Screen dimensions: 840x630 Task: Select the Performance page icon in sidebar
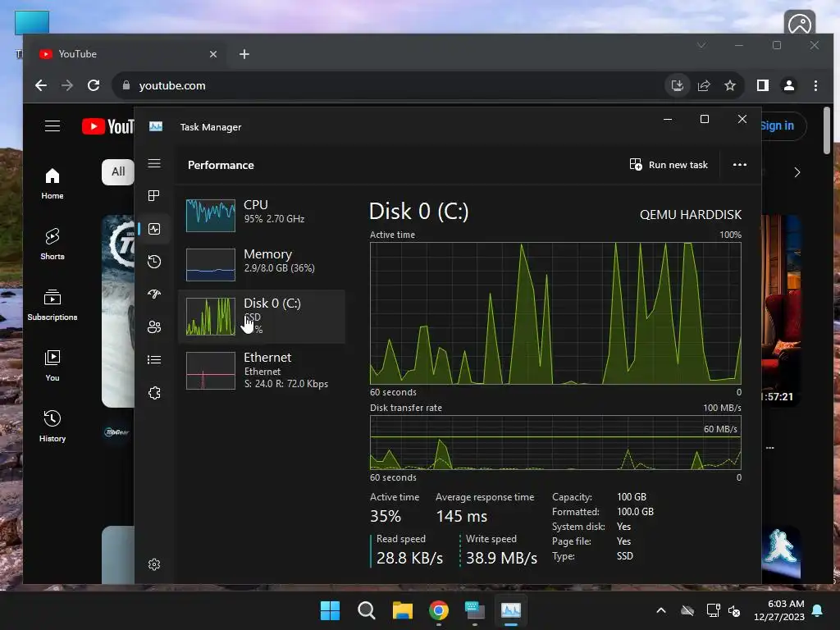154,230
